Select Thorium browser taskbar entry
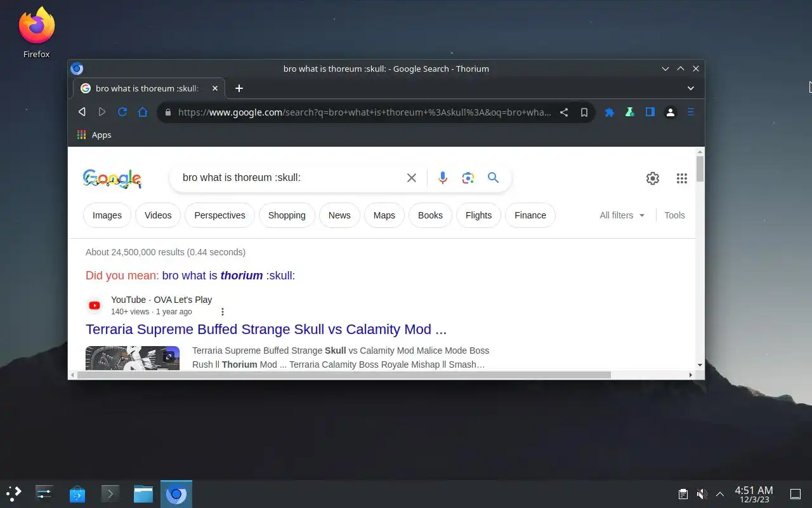Screen dimensions: 812x508 coord(176,493)
